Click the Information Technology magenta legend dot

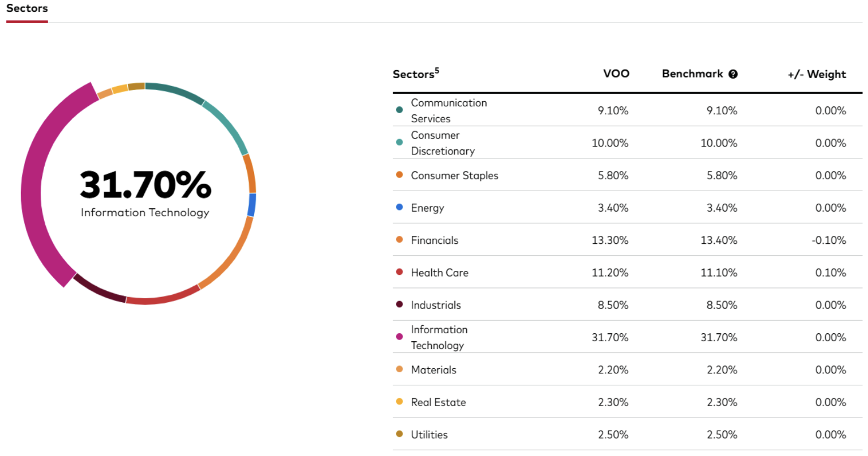(399, 337)
